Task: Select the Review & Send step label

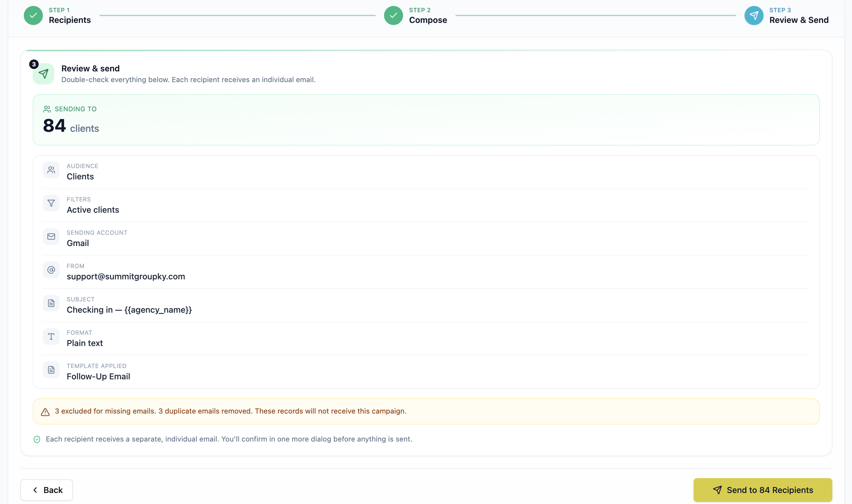Action: point(799,20)
